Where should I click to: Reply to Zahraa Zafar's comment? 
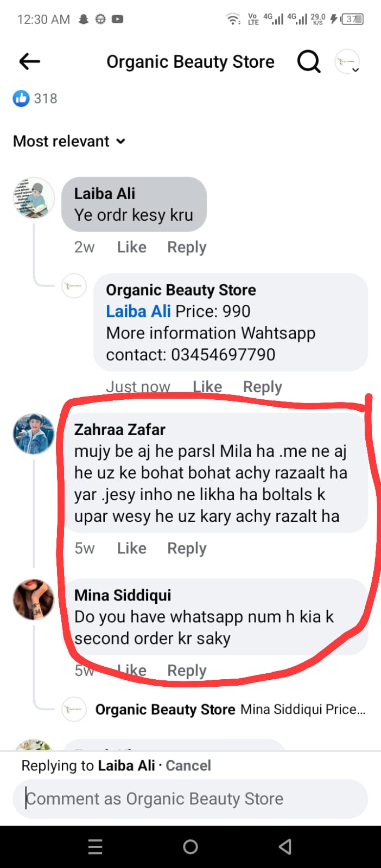coord(187,548)
